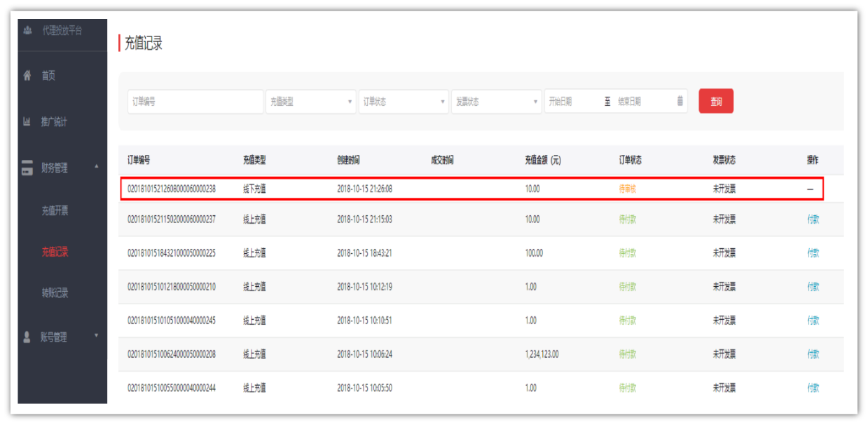This screenshot has width=868, height=425.
Task: Click 付款 for the 100.00 order
Action: point(813,253)
